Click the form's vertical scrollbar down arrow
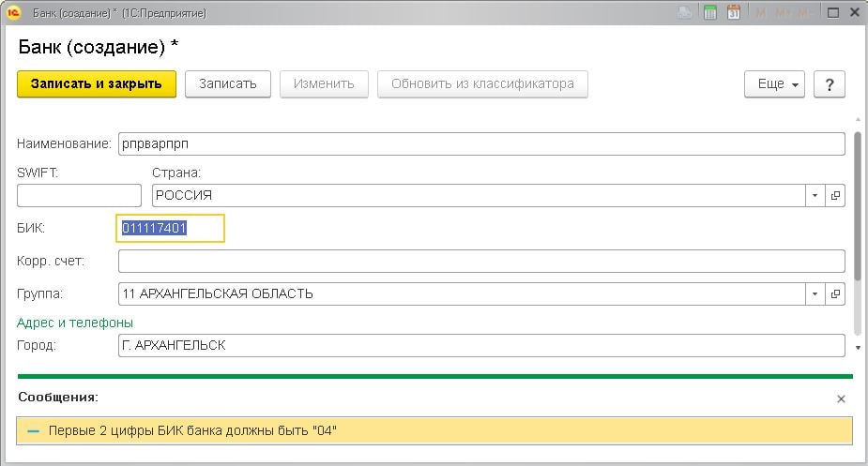The width and height of the screenshot is (868, 466). point(857,348)
